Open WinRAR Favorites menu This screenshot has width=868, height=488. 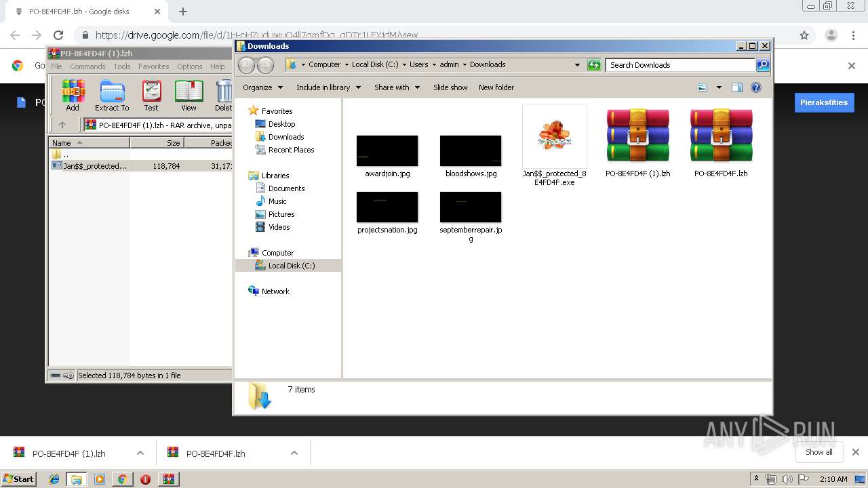[x=154, y=66]
